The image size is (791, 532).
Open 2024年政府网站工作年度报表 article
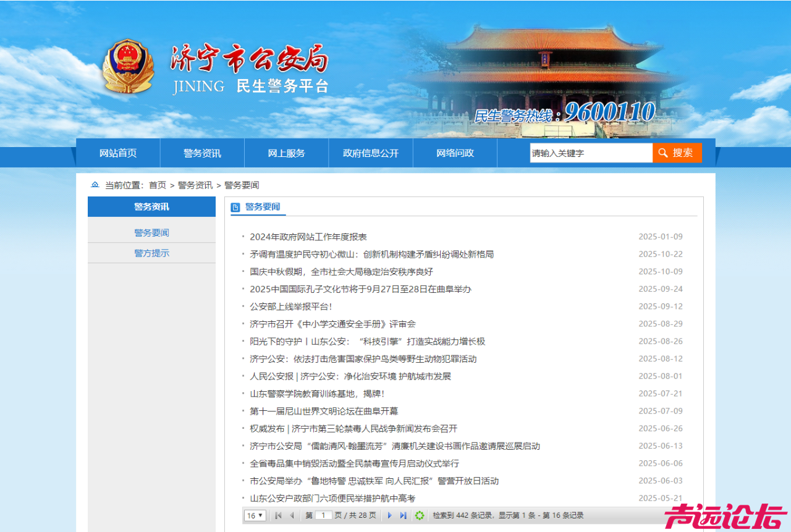tap(308, 237)
